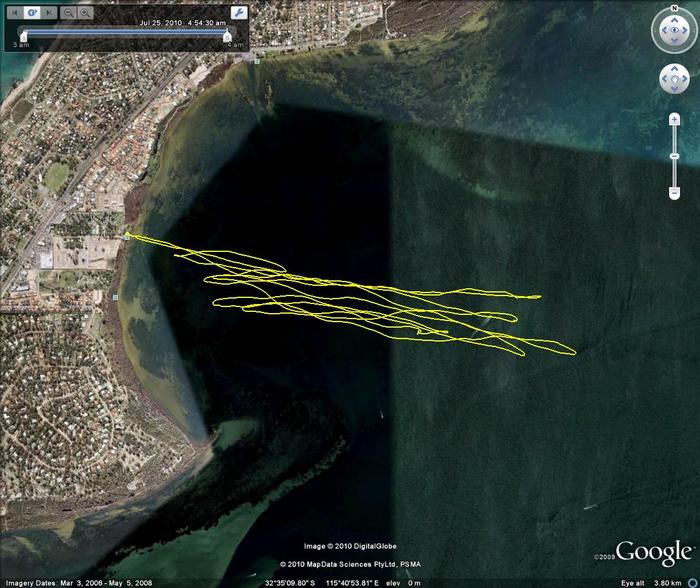This screenshot has width=700, height=588.
Task: Click the right 4 am time range handle
Action: coord(228,37)
